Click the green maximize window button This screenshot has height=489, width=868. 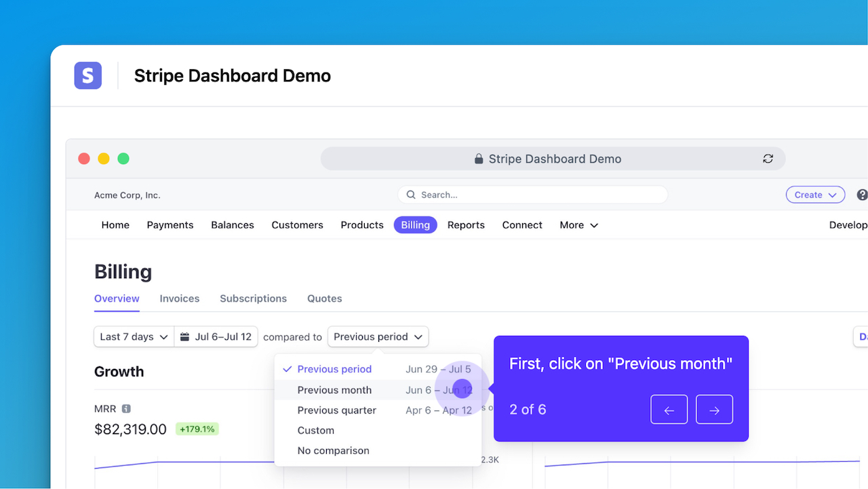click(x=123, y=159)
